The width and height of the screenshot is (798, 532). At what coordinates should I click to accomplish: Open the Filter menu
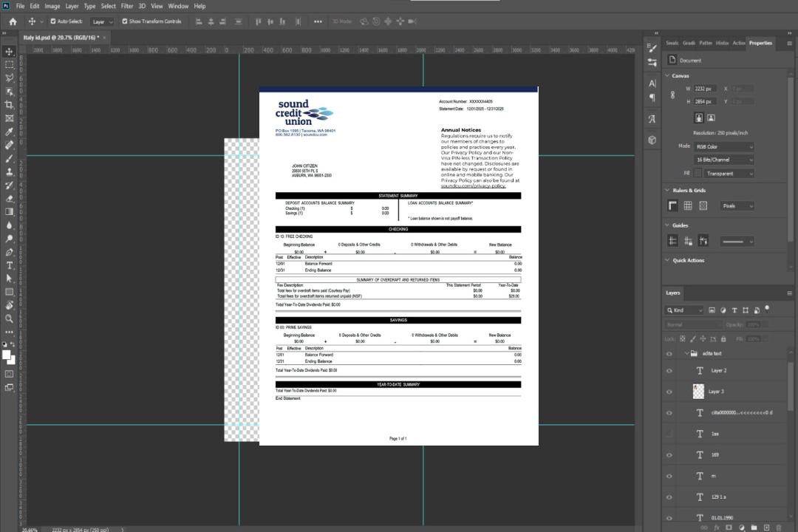(127, 6)
